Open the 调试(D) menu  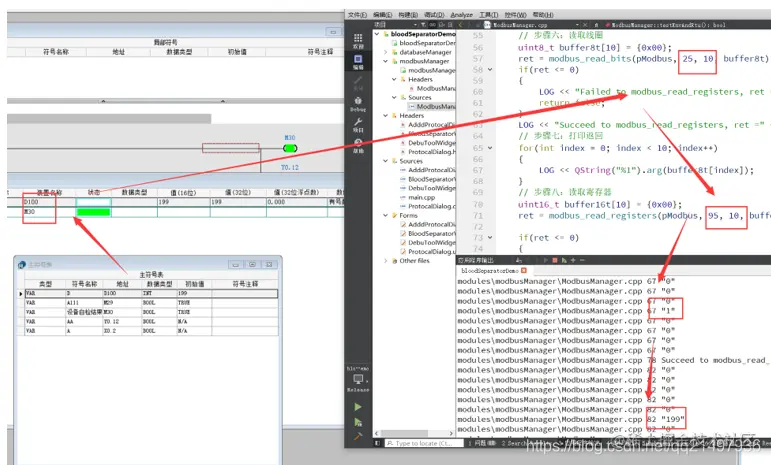coord(434,15)
